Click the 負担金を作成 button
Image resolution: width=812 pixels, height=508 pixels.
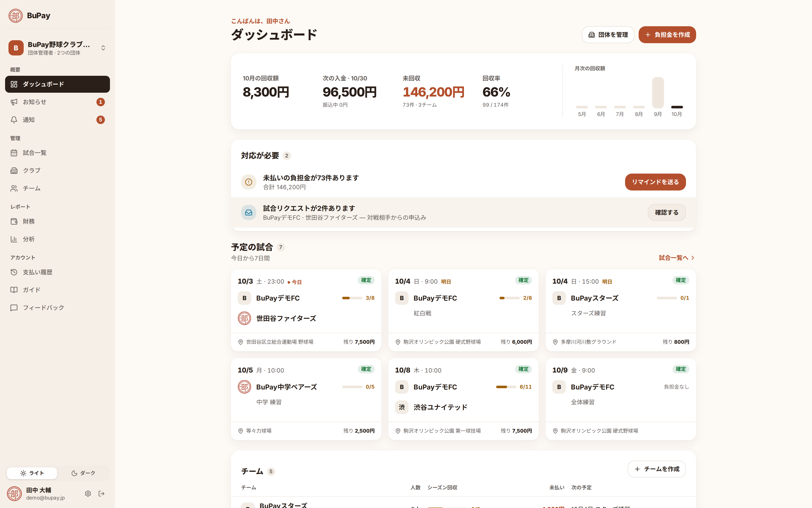pyautogui.click(x=667, y=35)
